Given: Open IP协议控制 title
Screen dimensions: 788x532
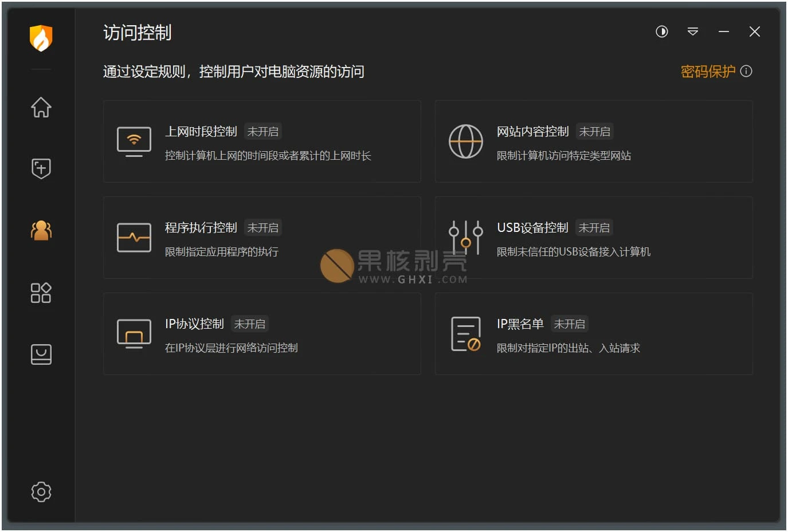Looking at the screenshot, I should pyautogui.click(x=194, y=324).
